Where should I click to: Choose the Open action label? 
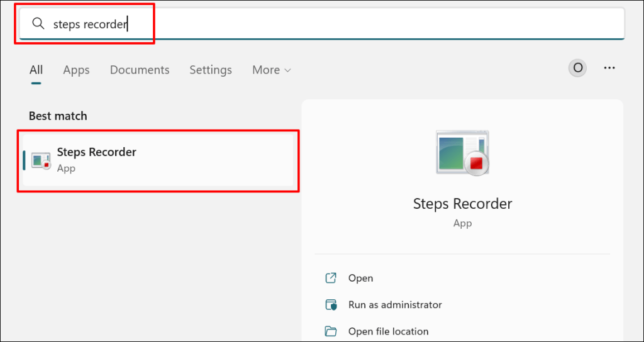click(x=360, y=278)
